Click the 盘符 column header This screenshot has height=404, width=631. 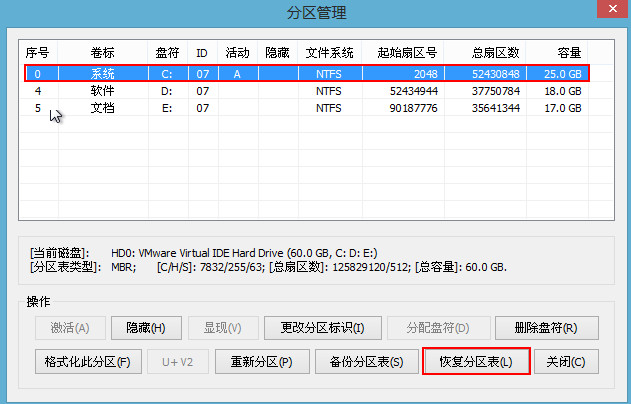(167, 53)
